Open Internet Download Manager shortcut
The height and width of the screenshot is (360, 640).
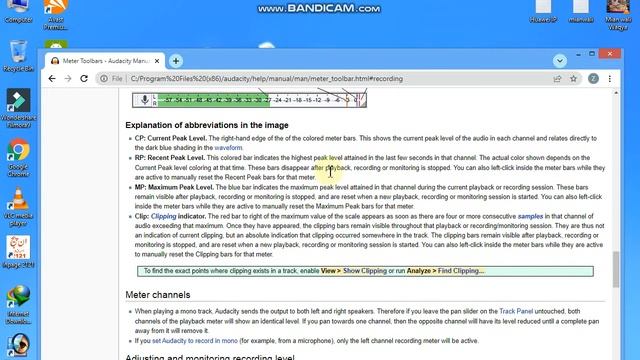18,304
